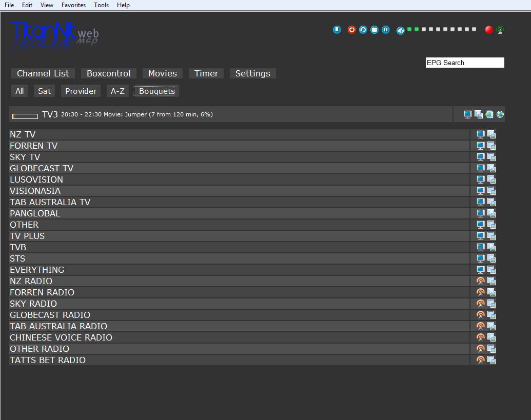531x420 pixels.
Task: Click the restart circular arrow icon
Action: click(x=363, y=30)
